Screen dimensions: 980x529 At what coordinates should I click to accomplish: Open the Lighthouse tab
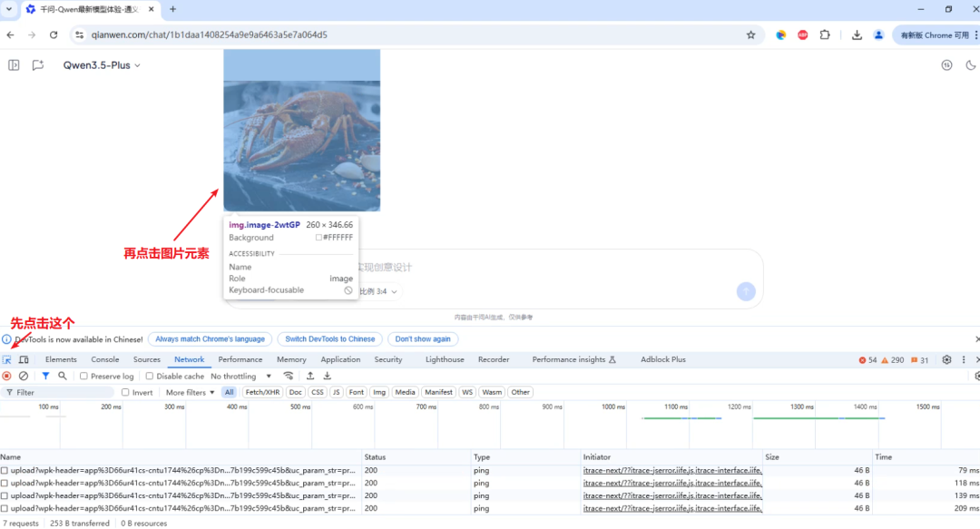[445, 359]
